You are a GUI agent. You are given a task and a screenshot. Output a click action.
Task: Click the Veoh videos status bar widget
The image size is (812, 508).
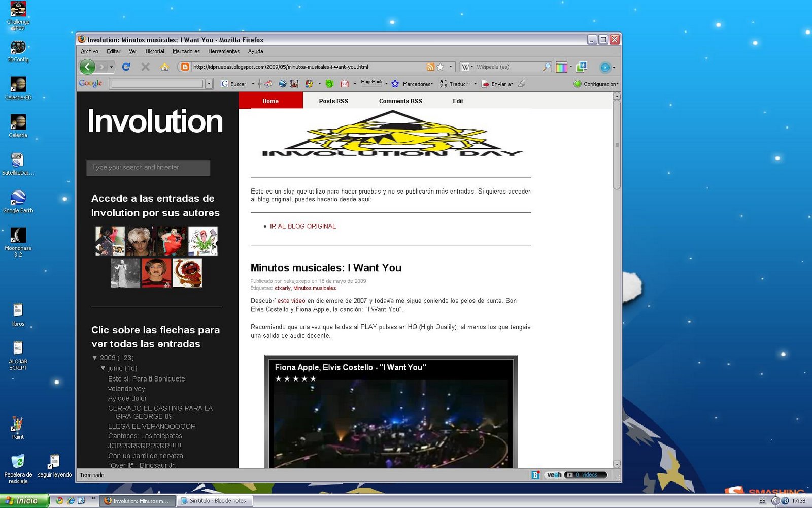[x=576, y=475]
